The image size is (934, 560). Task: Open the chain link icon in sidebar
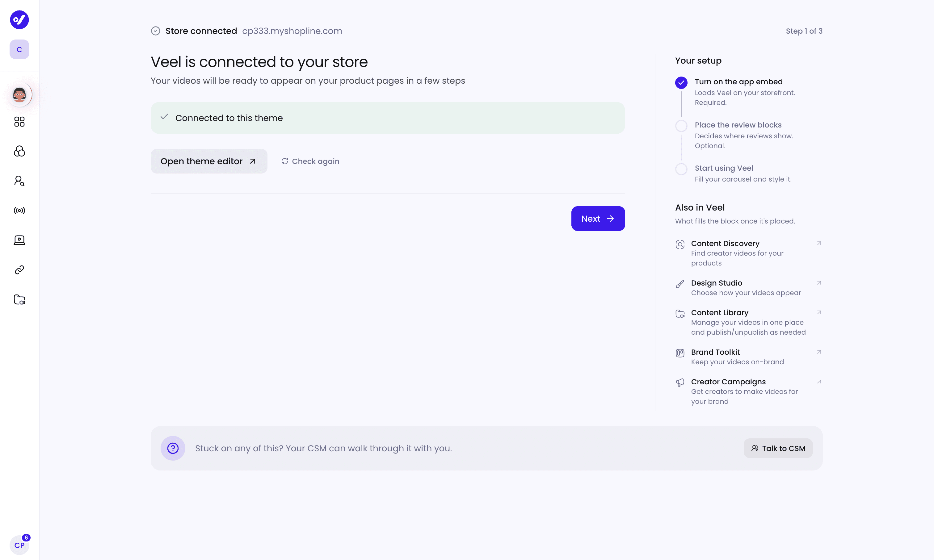[x=19, y=270]
